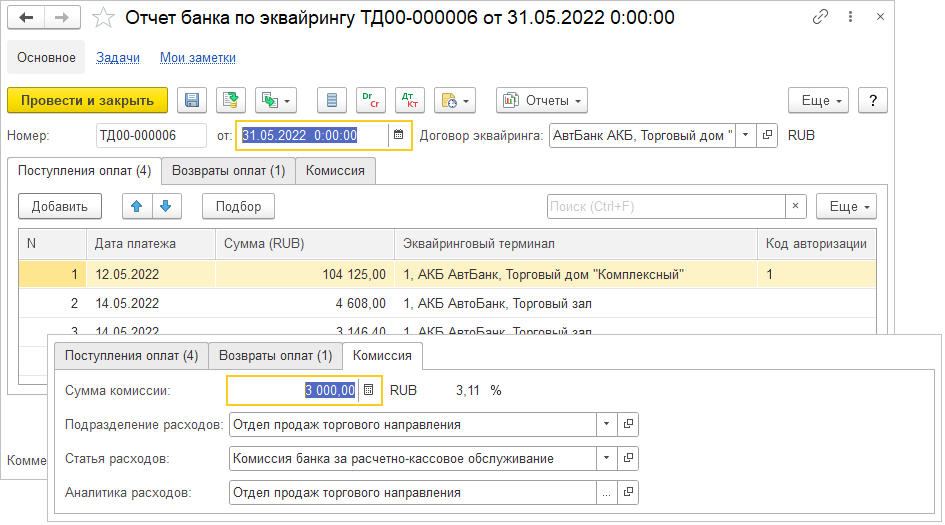Image resolution: width=945 pixels, height=525 pixels.
Task: Save the document with floppy disk icon
Action: coord(192,101)
